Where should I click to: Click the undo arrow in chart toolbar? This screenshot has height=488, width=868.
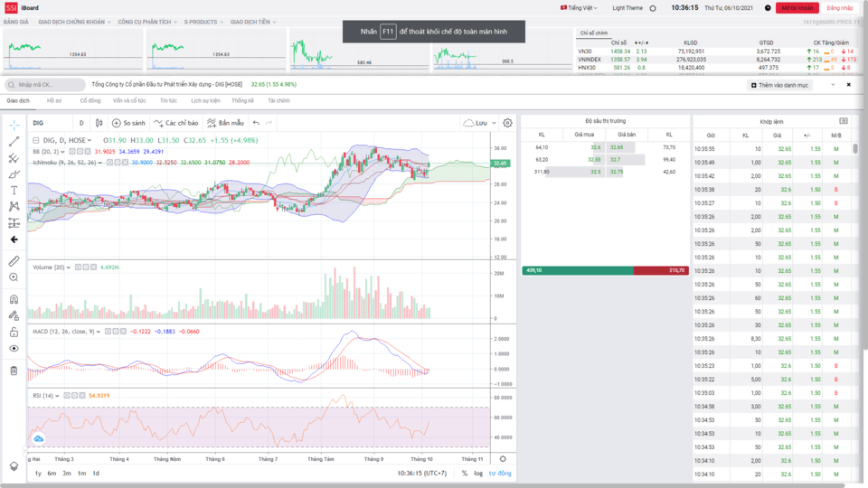pyautogui.click(x=257, y=123)
